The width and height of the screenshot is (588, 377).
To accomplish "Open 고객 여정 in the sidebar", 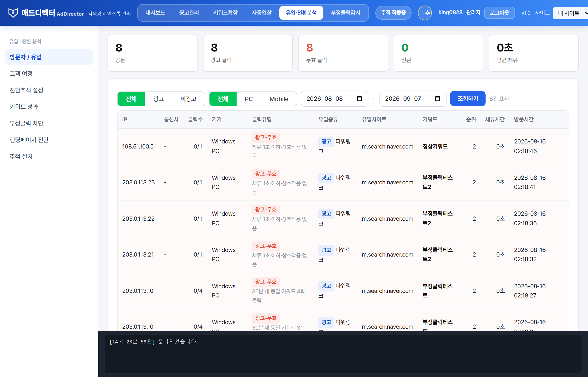I will tap(49, 73).
